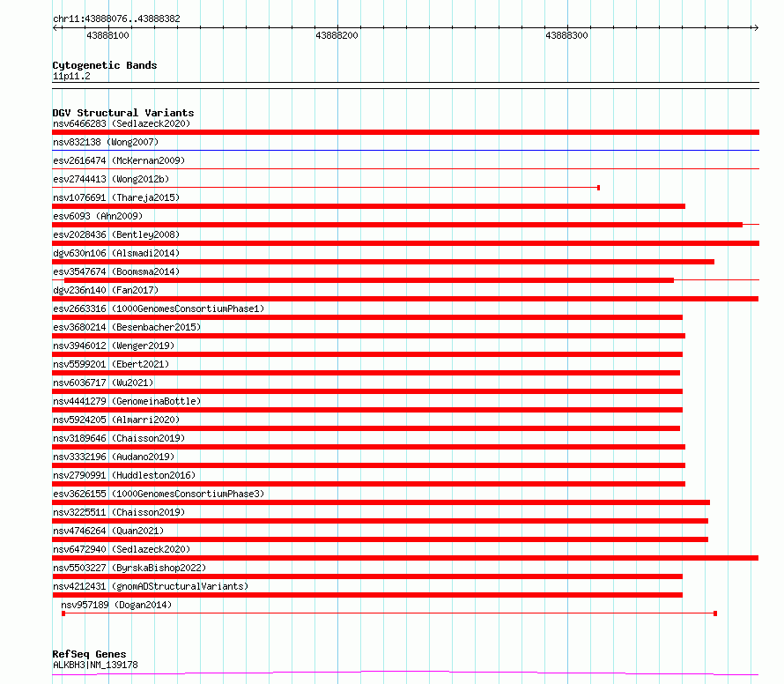Click the nsv6466283 (Sedlazeck2020) variant label
This screenshot has width=784, height=684.
[122, 123]
